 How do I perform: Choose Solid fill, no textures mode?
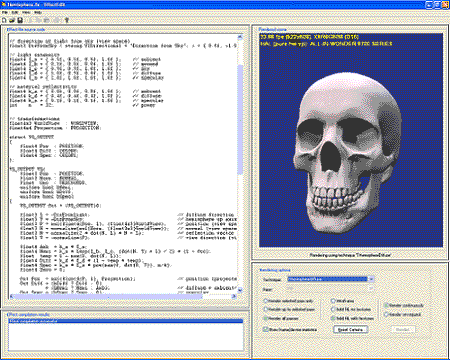coord(351,309)
